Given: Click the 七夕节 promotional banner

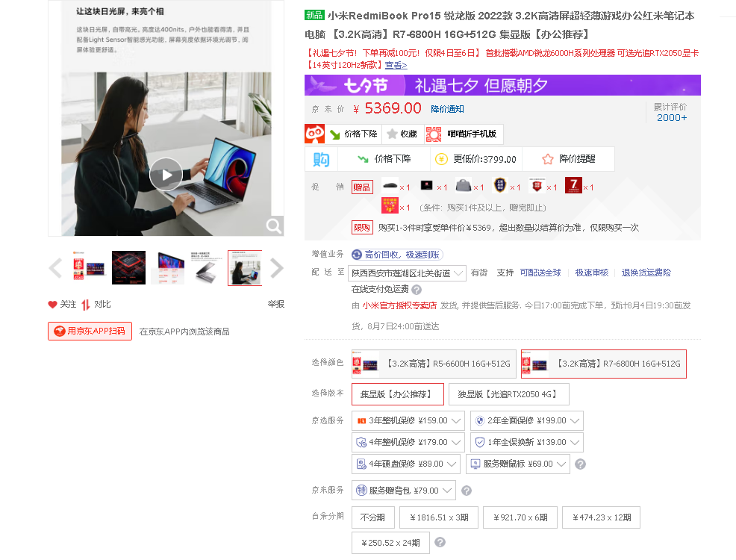Looking at the screenshot, I should 502,85.
